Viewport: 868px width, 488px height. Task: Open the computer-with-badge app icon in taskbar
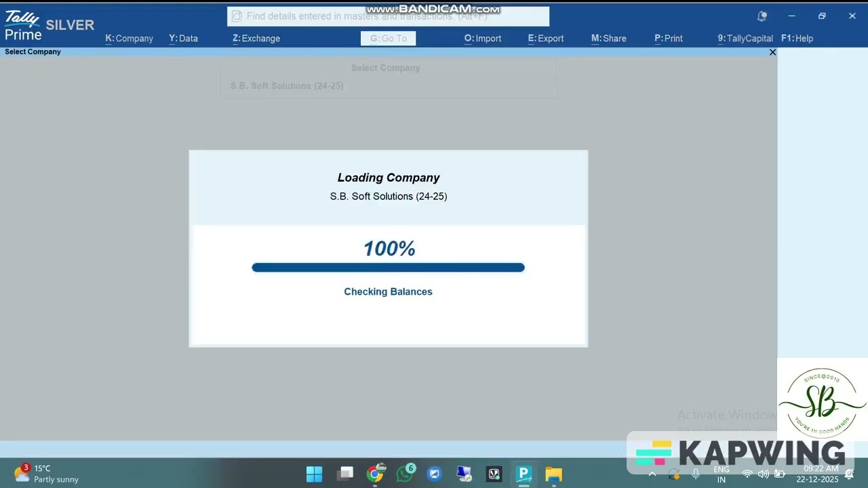[x=465, y=474]
